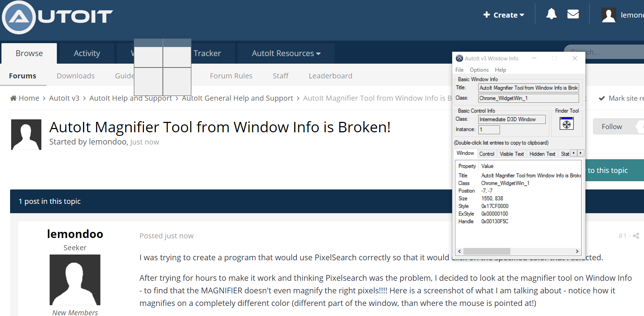Go to AutoIt General Help and Support breadcrumb
Screen dimensions: 644x316
[237, 98]
